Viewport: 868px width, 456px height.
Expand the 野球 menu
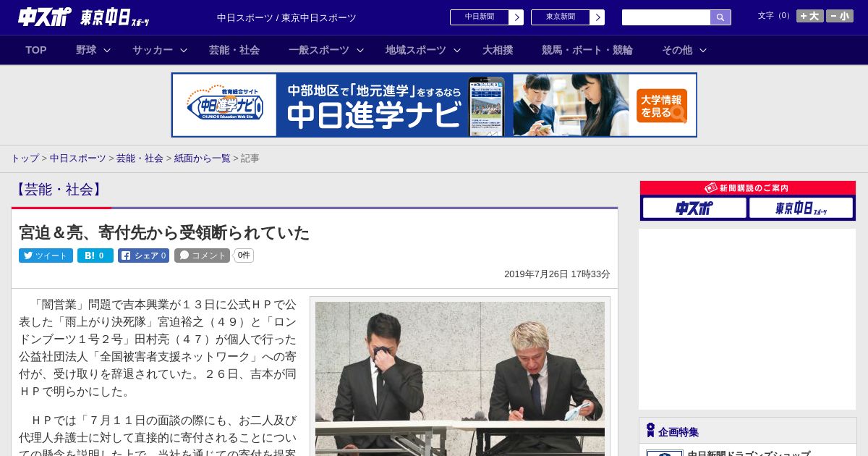pos(93,50)
